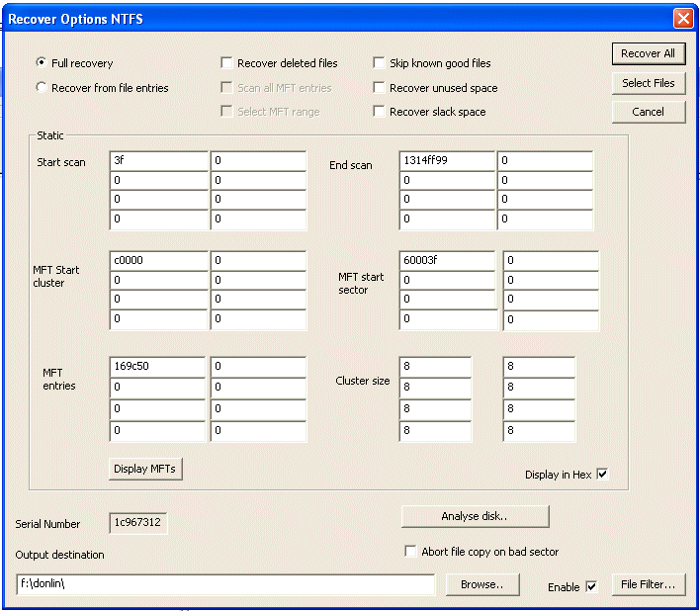Close the Recover Options NTFS window

point(682,18)
